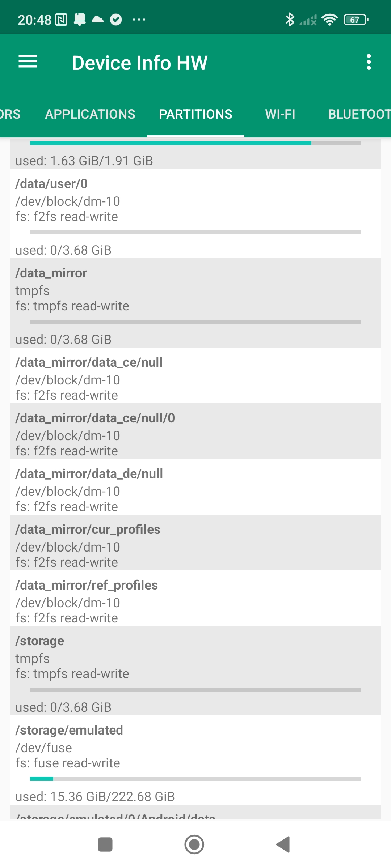Tap the Wi-Fi signal status icon

[x=329, y=20]
